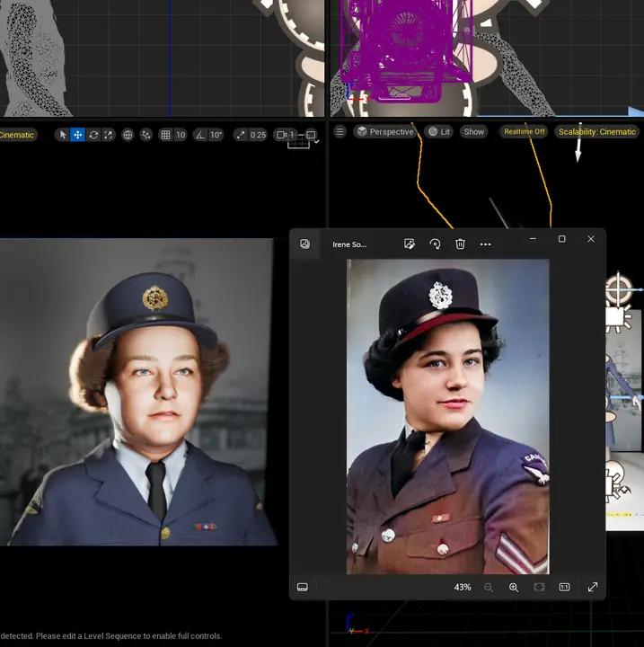
Task: Open the Lit view mode menu
Action: (x=439, y=131)
